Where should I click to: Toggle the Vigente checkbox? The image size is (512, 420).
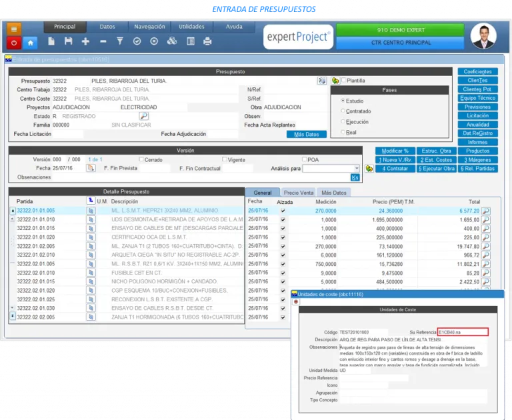click(x=224, y=159)
